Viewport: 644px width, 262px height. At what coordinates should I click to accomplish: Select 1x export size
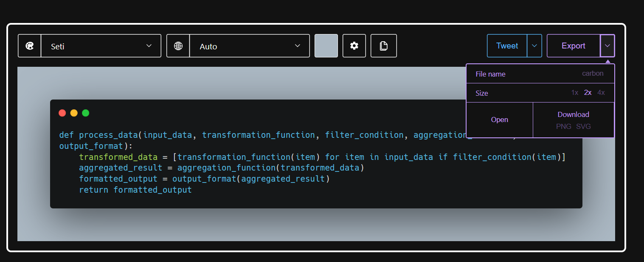pos(575,92)
